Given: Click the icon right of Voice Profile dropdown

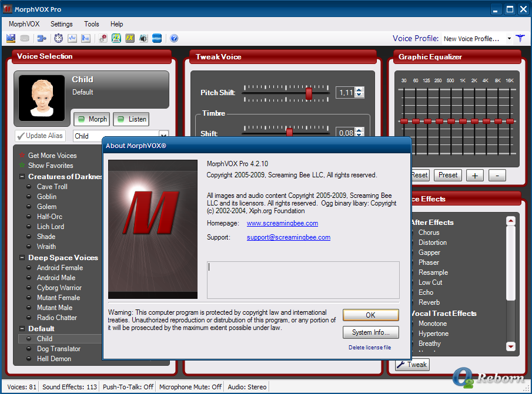Looking at the screenshot, I should pos(520,38).
